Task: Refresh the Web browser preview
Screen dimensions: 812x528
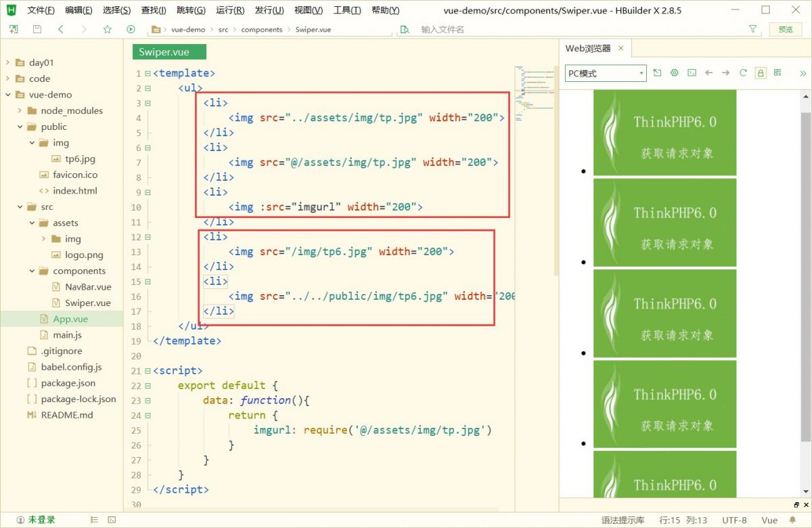Action: 743,72
